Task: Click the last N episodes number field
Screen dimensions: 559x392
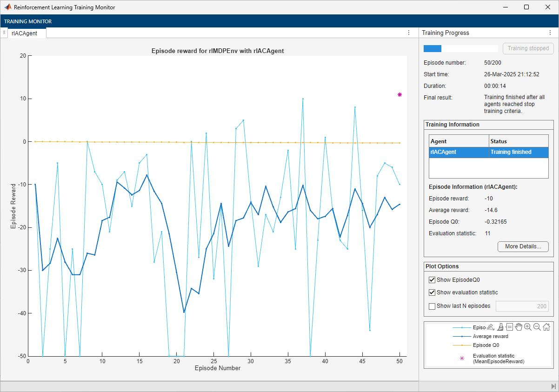Action: [x=522, y=306]
